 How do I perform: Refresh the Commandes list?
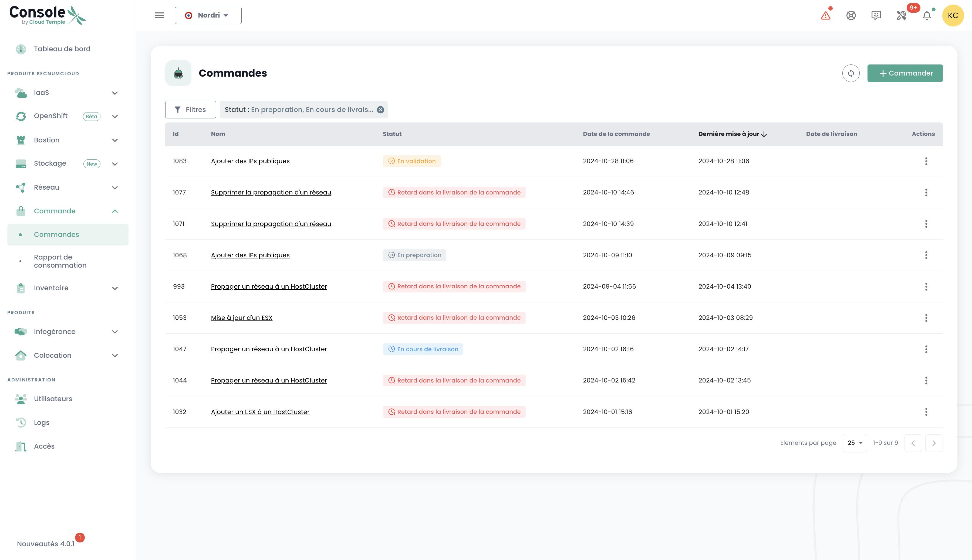tap(850, 73)
